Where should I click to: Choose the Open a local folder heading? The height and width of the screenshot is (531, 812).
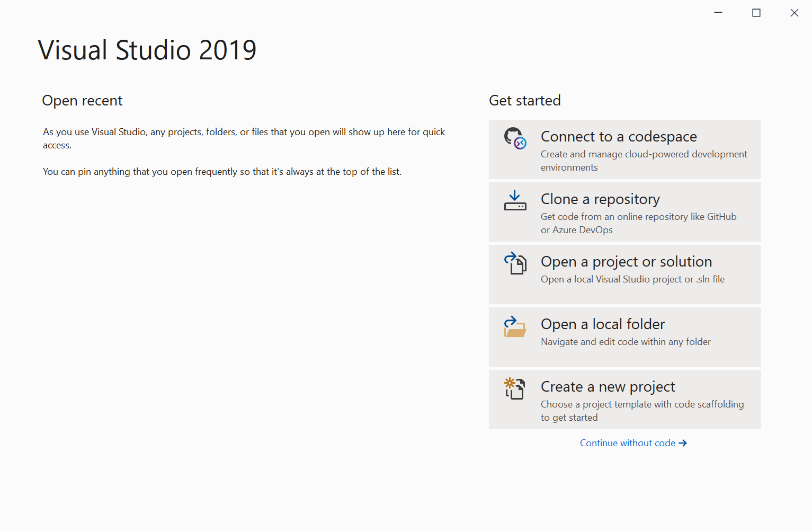point(603,324)
